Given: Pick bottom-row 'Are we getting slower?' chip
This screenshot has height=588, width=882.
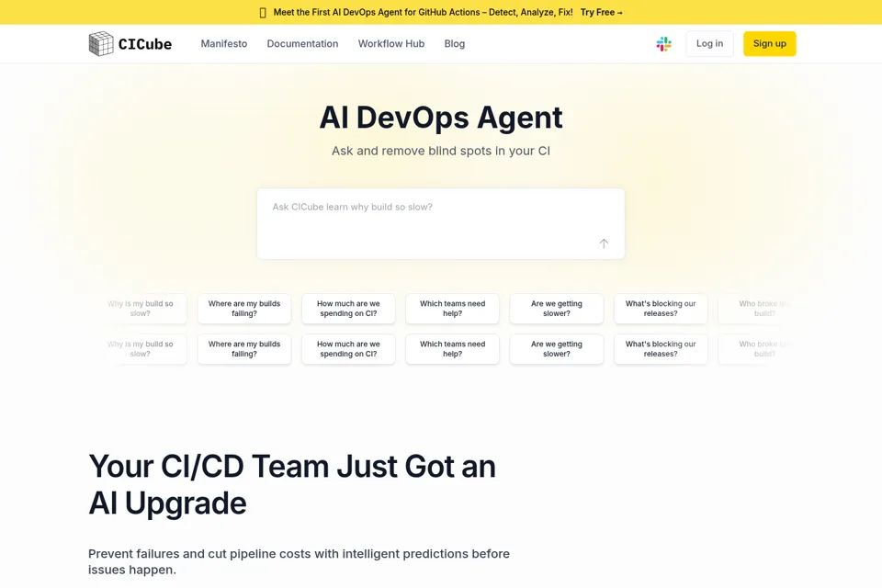Looking at the screenshot, I should (557, 349).
